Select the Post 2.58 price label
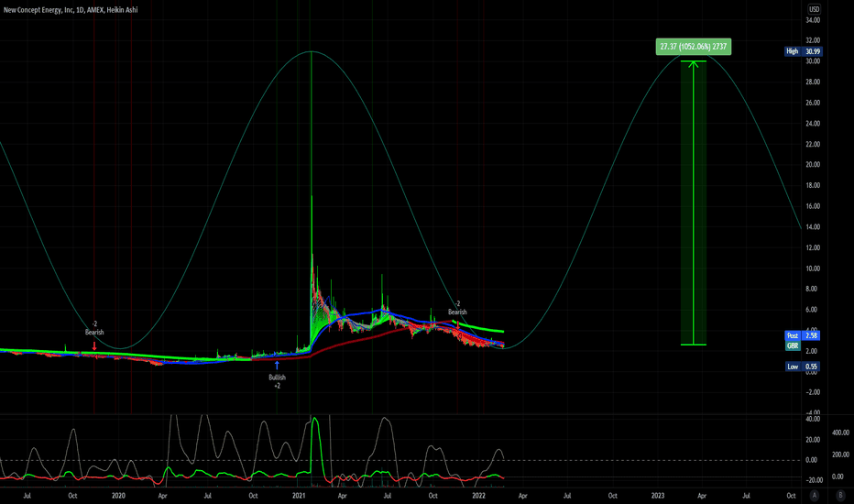 coord(802,335)
